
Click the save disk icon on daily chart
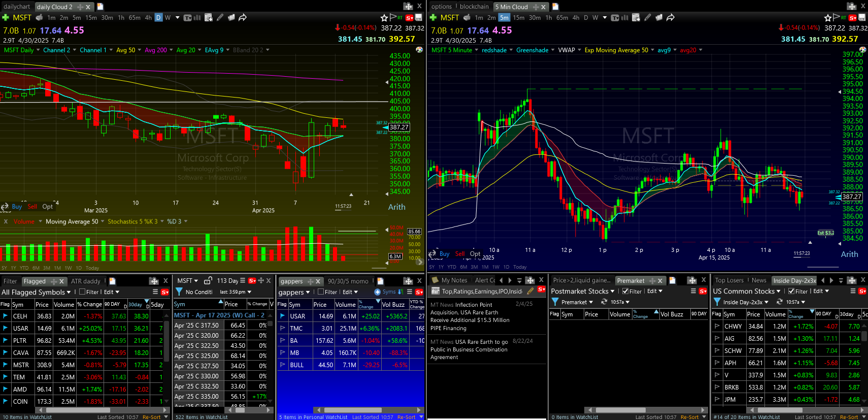[x=419, y=17]
